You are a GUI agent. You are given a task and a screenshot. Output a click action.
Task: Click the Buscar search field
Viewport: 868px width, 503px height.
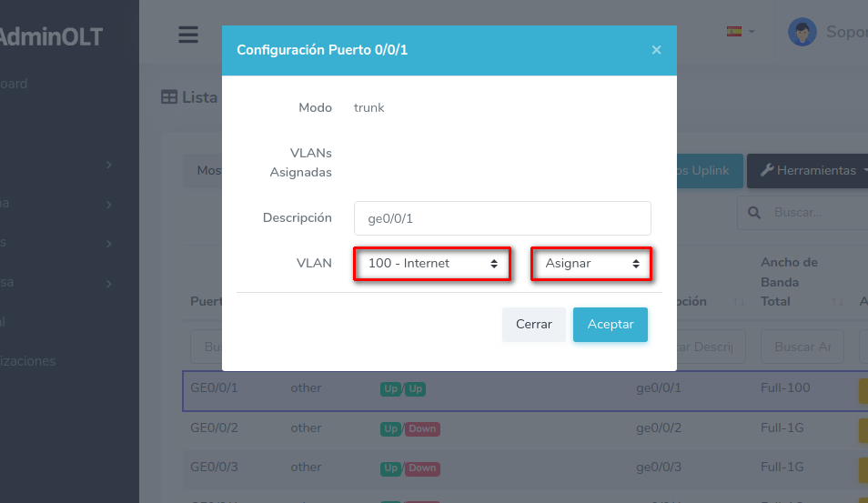pyautogui.click(x=814, y=212)
